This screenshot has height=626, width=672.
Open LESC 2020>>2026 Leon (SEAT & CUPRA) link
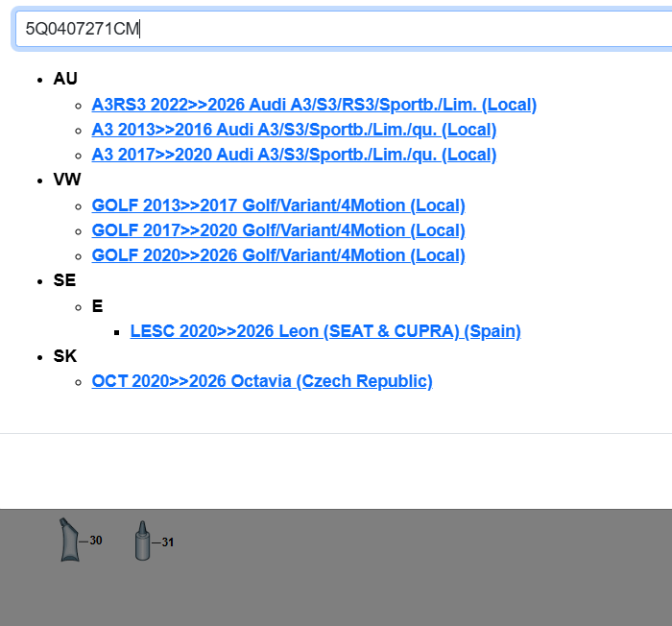point(325,331)
